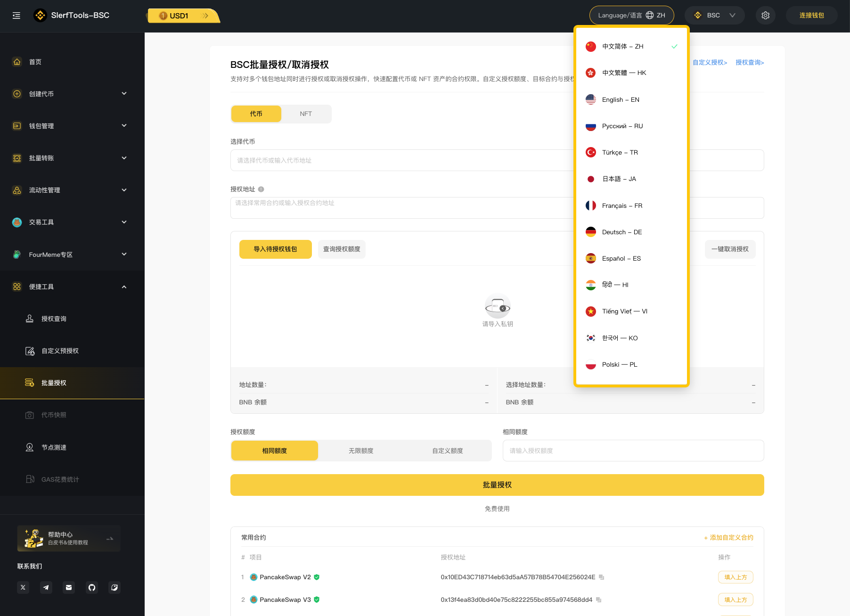Click the 请输入授权额度 amount input field
The width and height of the screenshot is (850, 616).
(633, 451)
